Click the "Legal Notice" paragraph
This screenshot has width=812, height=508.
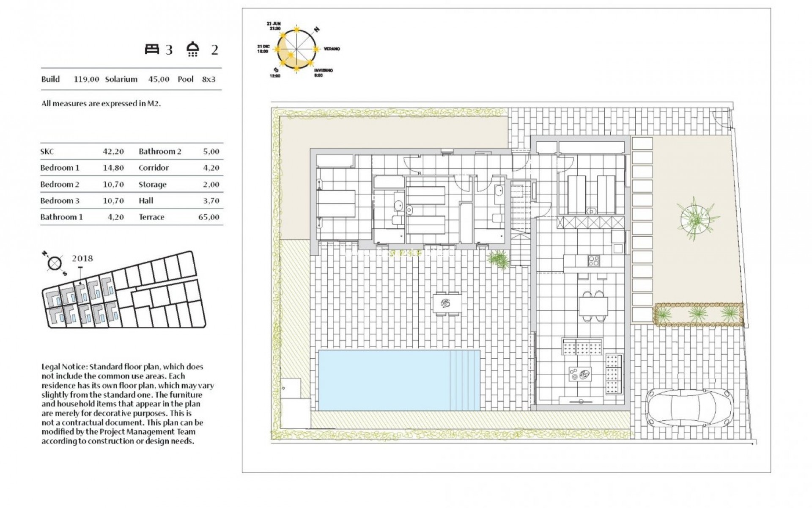tap(127, 403)
